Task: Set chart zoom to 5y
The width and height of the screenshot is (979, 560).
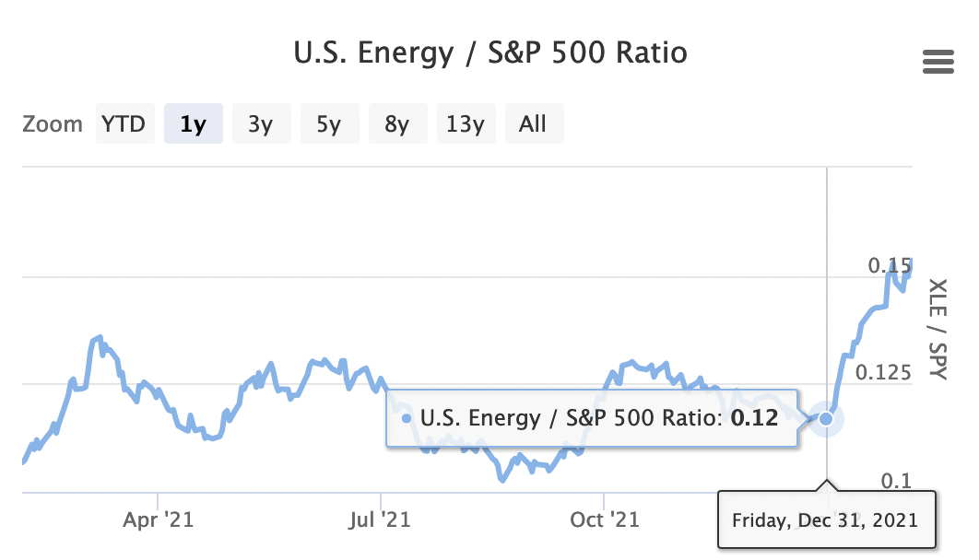Action: (329, 123)
